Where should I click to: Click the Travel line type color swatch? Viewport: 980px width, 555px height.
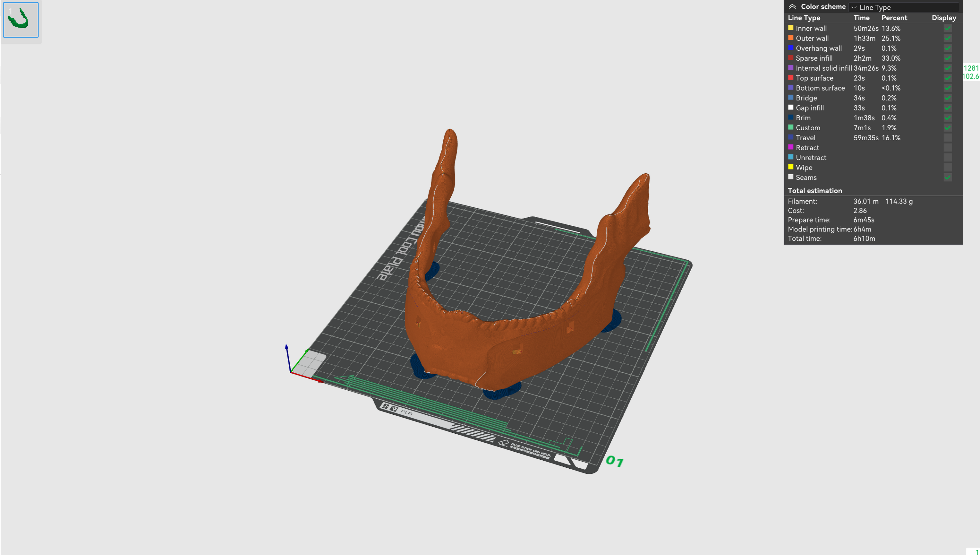[791, 138]
